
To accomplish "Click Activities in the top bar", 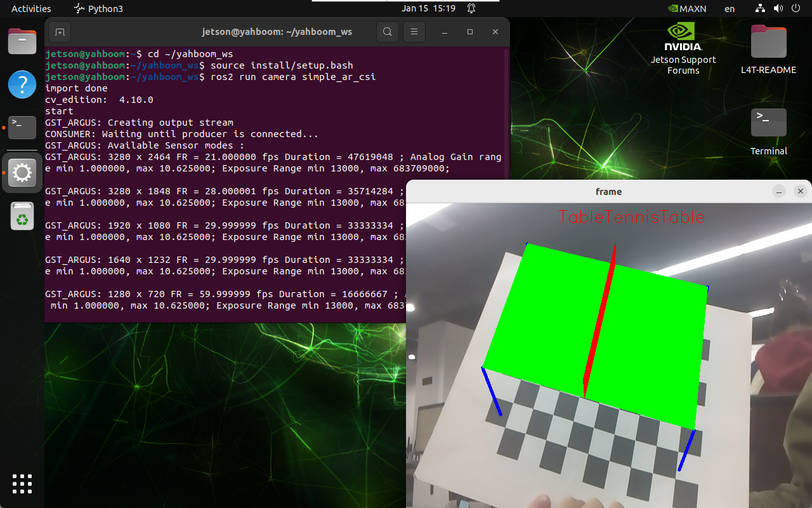I will pos(31,9).
